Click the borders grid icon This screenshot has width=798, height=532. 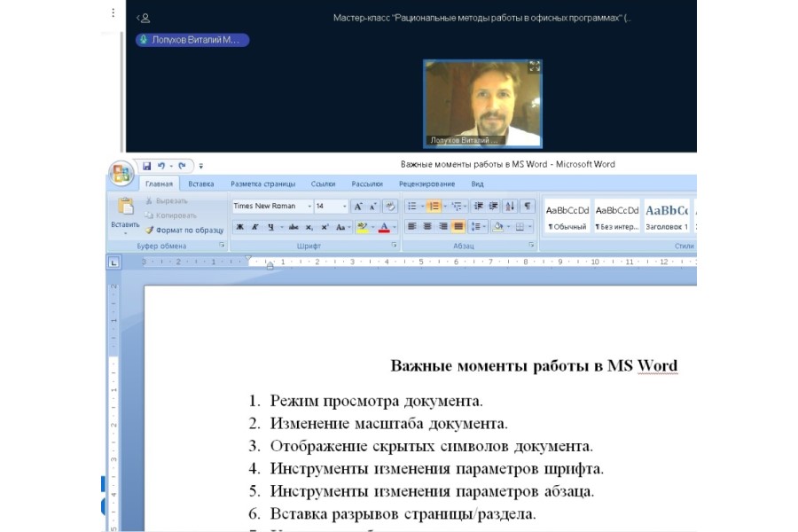click(520, 227)
